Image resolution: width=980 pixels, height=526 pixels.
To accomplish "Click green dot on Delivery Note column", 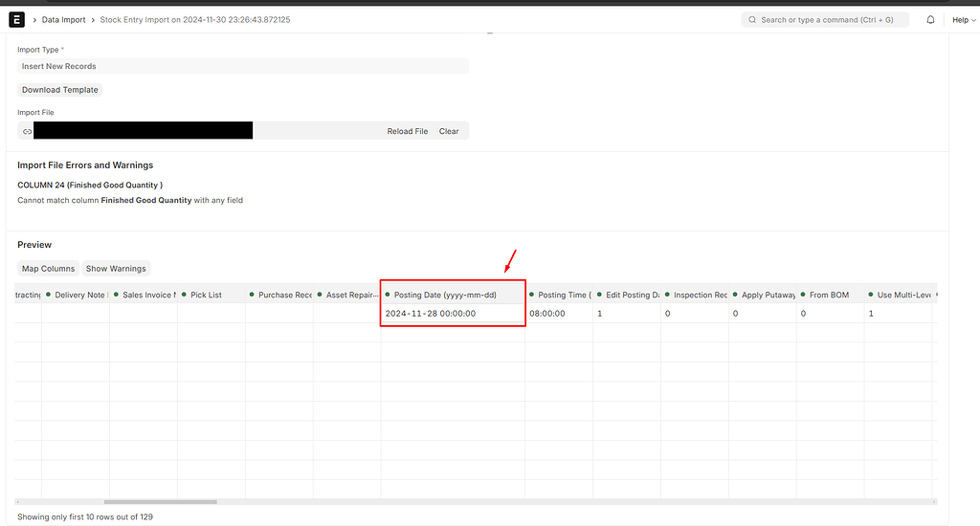I will 48,295.
